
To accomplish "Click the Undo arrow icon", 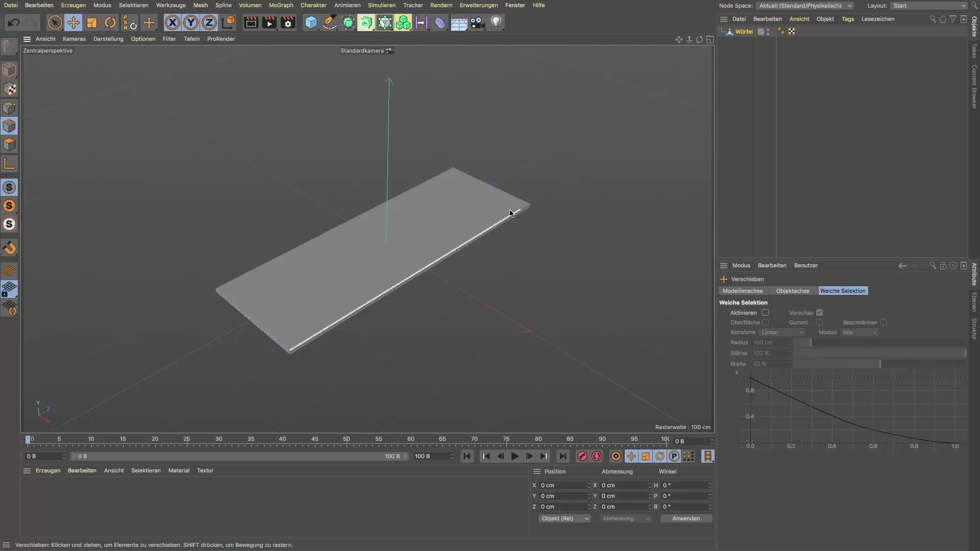I will pyautogui.click(x=14, y=22).
